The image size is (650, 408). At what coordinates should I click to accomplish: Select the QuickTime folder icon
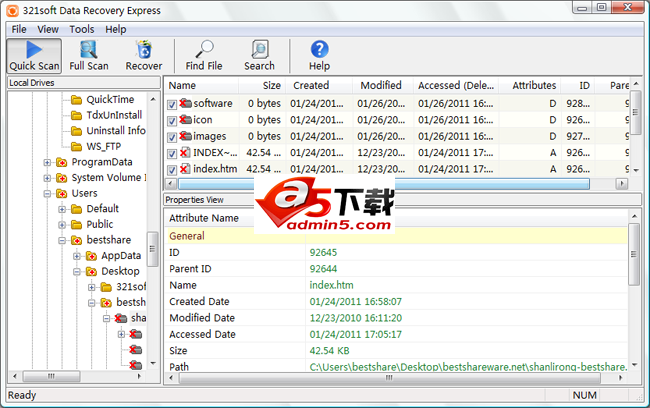tap(76, 100)
